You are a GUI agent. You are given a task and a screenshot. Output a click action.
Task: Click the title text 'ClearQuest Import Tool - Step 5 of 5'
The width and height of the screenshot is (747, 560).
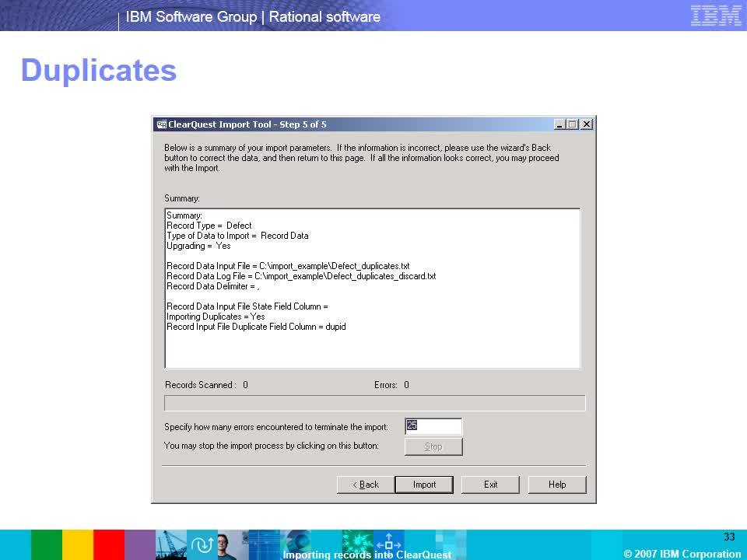click(x=247, y=124)
